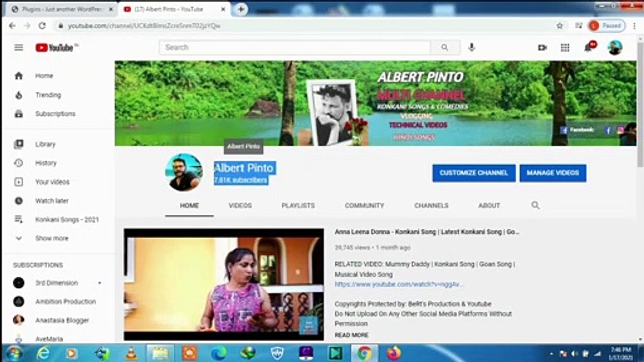Open the Create video camera icon
This screenshot has width=644, height=362.
pyautogui.click(x=542, y=47)
